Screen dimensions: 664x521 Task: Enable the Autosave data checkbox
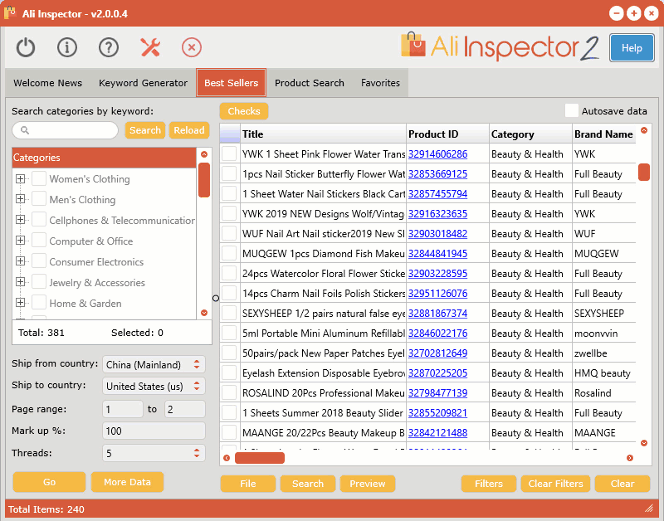(x=571, y=111)
